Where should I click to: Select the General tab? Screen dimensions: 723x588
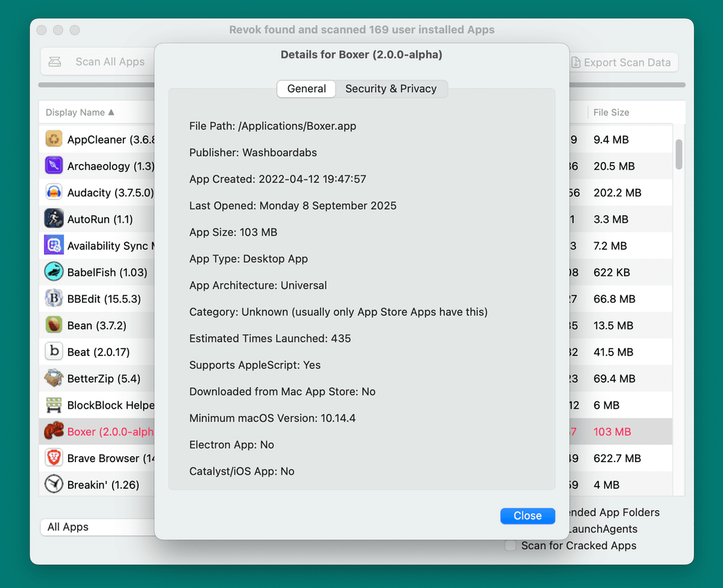click(x=307, y=89)
